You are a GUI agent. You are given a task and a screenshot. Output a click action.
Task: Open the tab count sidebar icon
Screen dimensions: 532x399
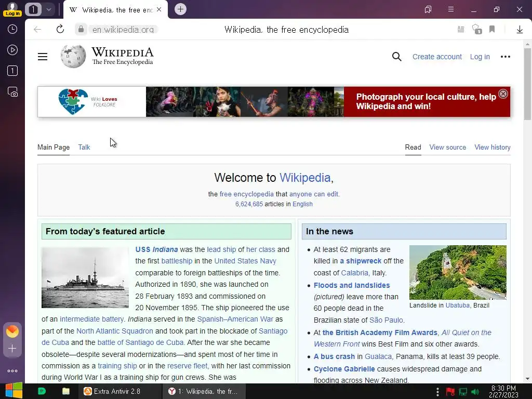pos(12,71)
